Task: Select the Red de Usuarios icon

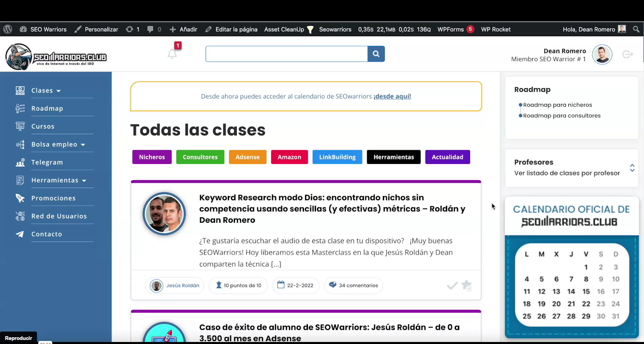Action: 20,216
